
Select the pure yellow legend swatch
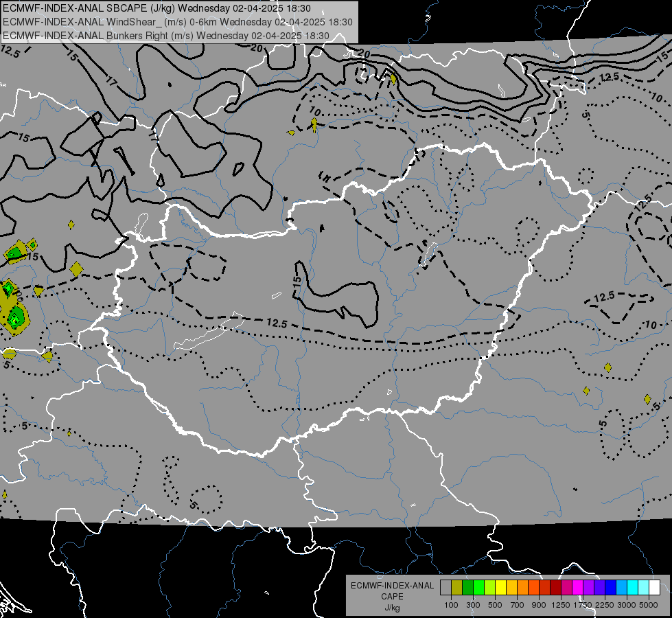tap(500, 587)
